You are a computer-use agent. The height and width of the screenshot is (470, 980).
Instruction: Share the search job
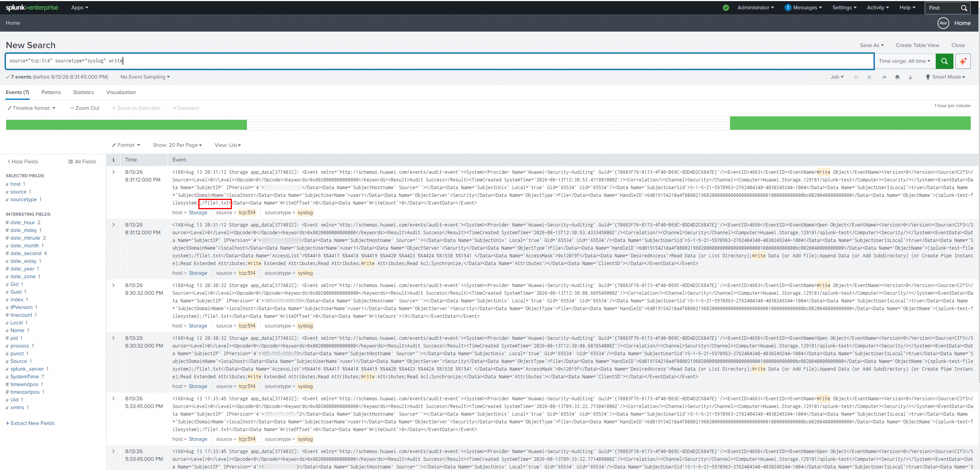884,77
